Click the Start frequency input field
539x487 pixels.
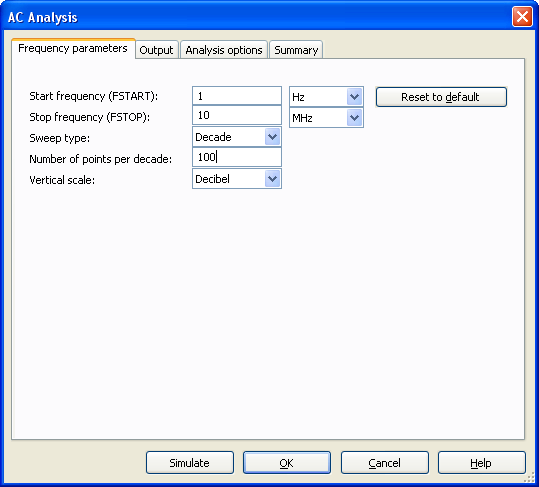(237, 96)
